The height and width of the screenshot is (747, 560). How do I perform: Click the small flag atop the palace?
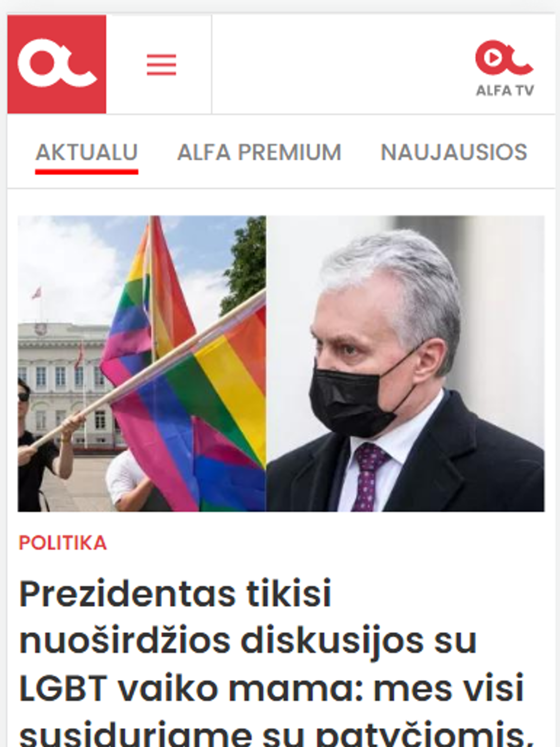click(36, 293)
